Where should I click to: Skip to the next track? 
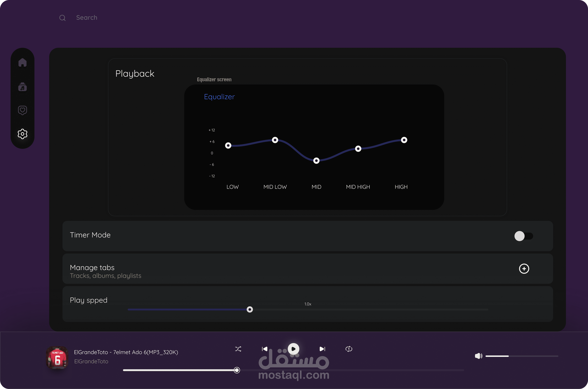322,349
